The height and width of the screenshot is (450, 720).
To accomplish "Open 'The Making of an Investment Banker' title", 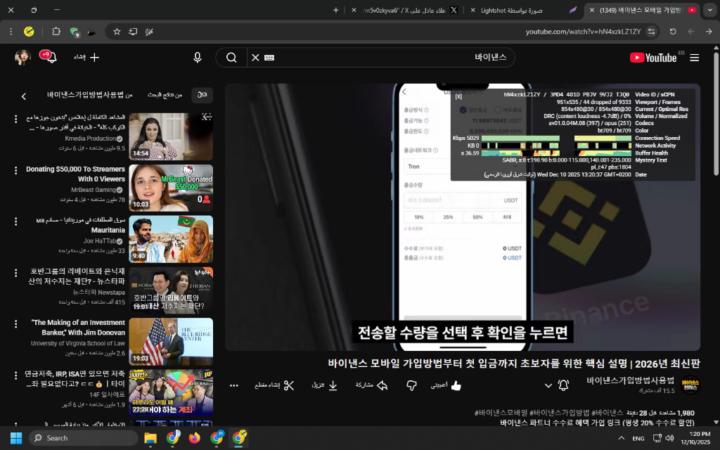I will click(x=79, y=327).
